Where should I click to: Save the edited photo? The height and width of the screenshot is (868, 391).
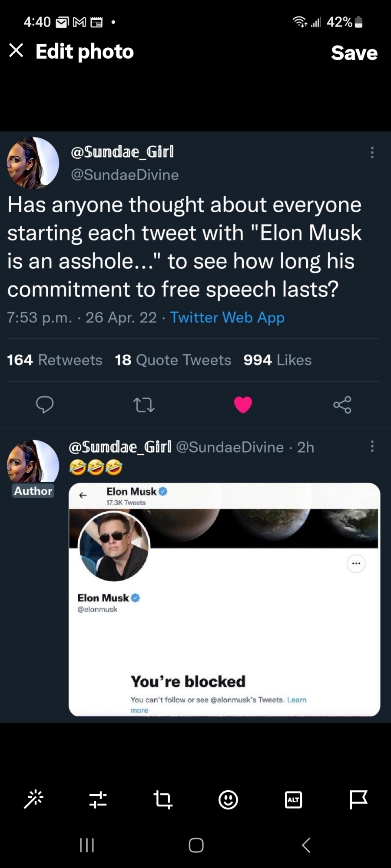pyautogui.click(x=354, y=53)
